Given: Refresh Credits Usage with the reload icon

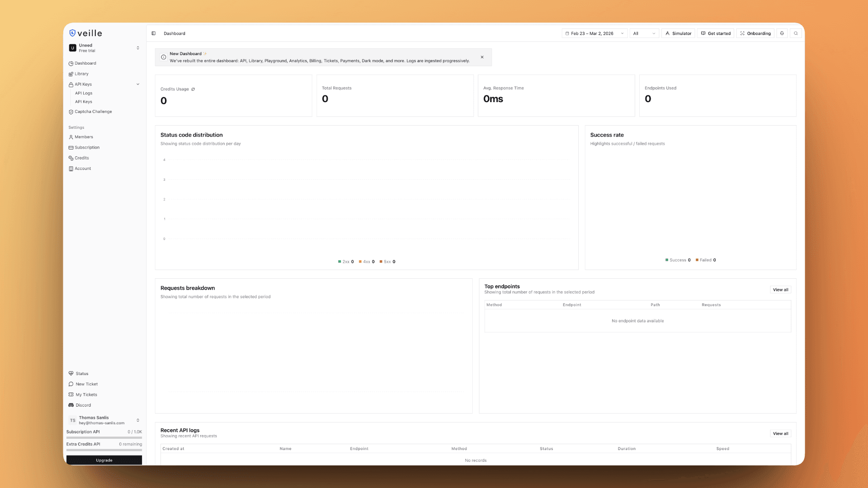Looking at the screenshot, I should pos(193,89).
